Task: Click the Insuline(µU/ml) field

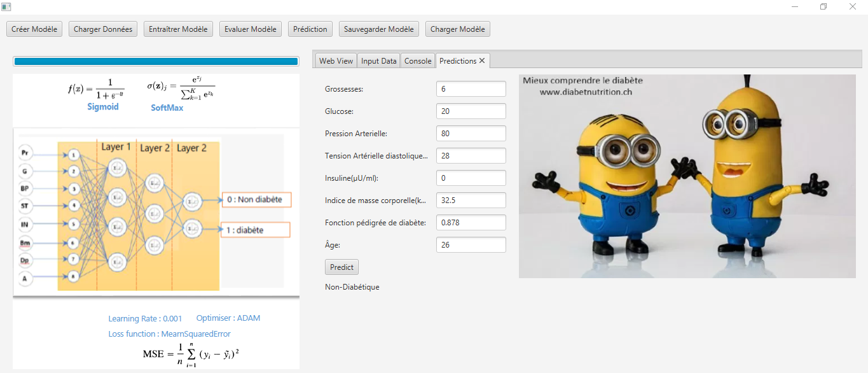Action: (x=471, y=178)
